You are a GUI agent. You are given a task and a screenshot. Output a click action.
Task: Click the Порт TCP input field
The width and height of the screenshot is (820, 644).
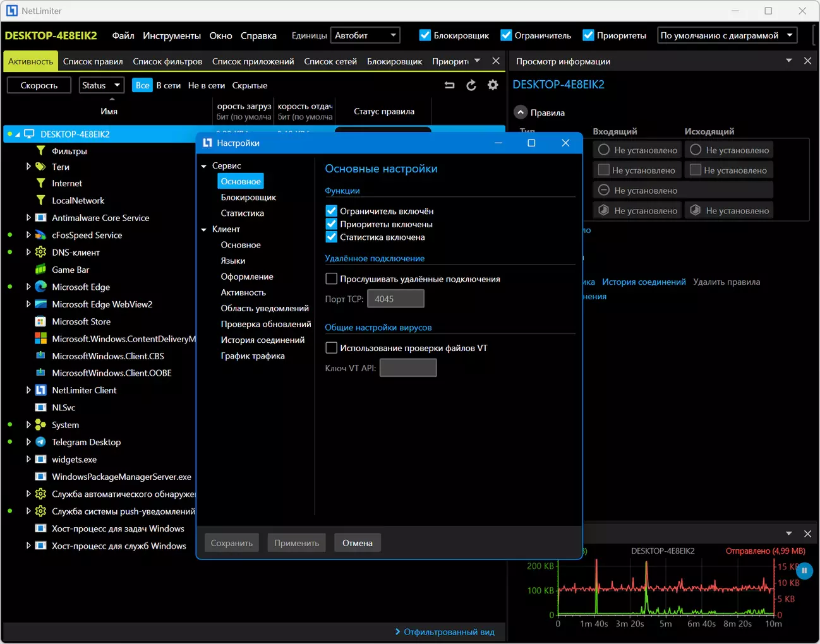click(x=395, y=299)
